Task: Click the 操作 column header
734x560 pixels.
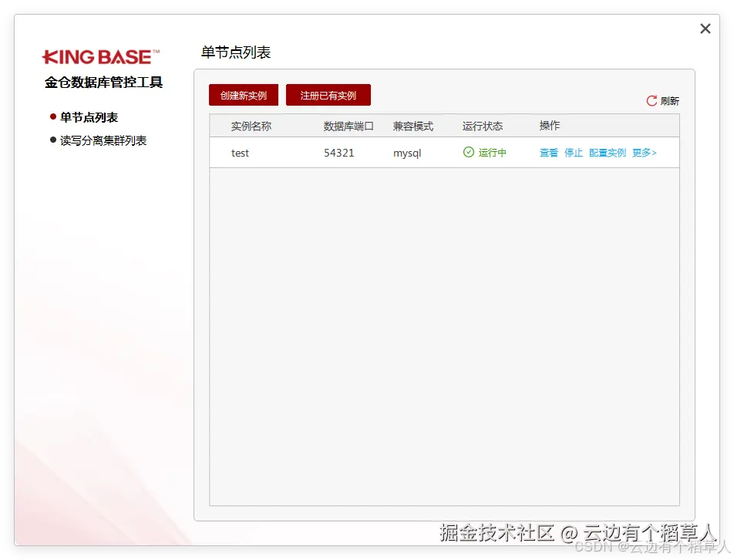Action: pyautogui.click(x=549, y=126)
